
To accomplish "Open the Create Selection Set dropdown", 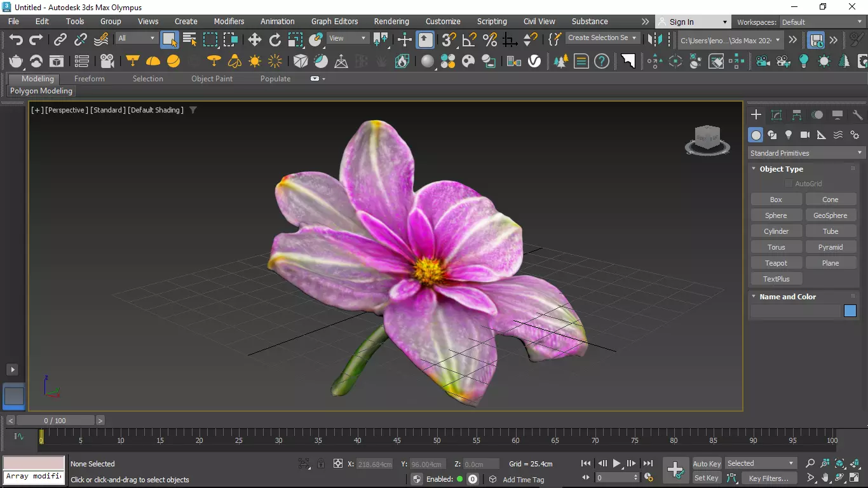I will click(x=602, y=38).
